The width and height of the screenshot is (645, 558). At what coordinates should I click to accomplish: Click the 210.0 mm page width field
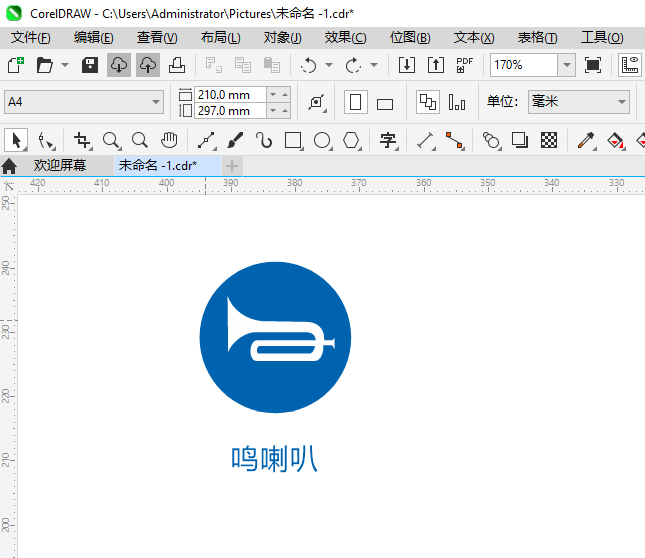pyautogui.click(x=230, y=95)
